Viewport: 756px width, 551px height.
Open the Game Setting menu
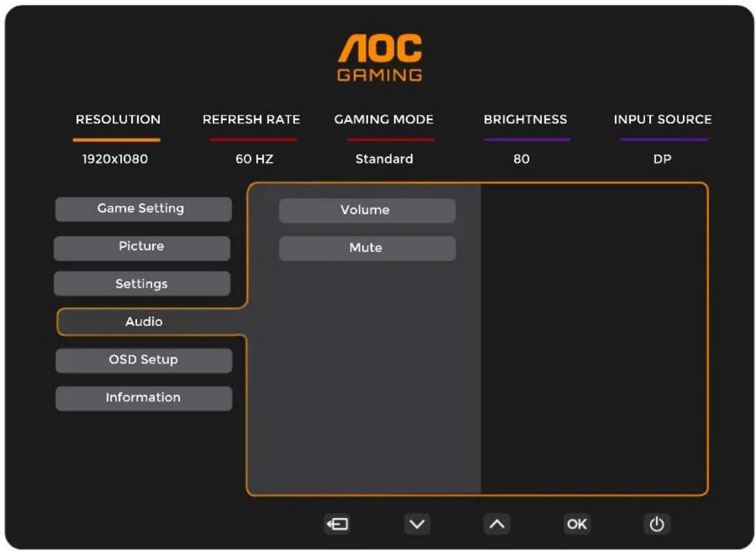click(x=144, y=209)
